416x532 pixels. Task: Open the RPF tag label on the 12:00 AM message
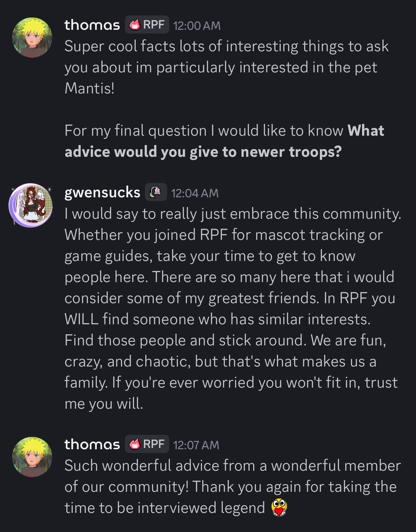point(154,25)
